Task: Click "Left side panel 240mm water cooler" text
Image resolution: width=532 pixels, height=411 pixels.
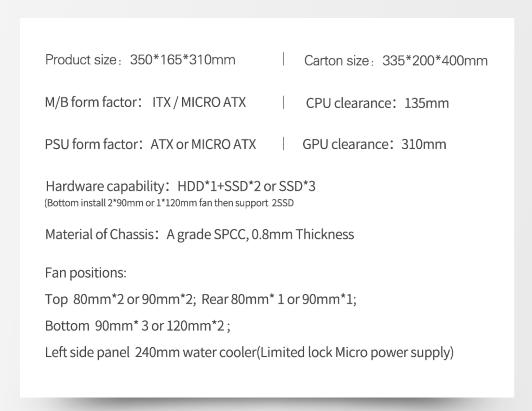Action: [x=150, y=352]
